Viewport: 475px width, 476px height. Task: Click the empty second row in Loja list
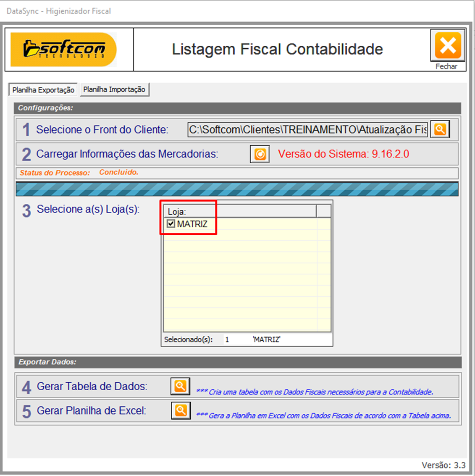click(240, 235)
